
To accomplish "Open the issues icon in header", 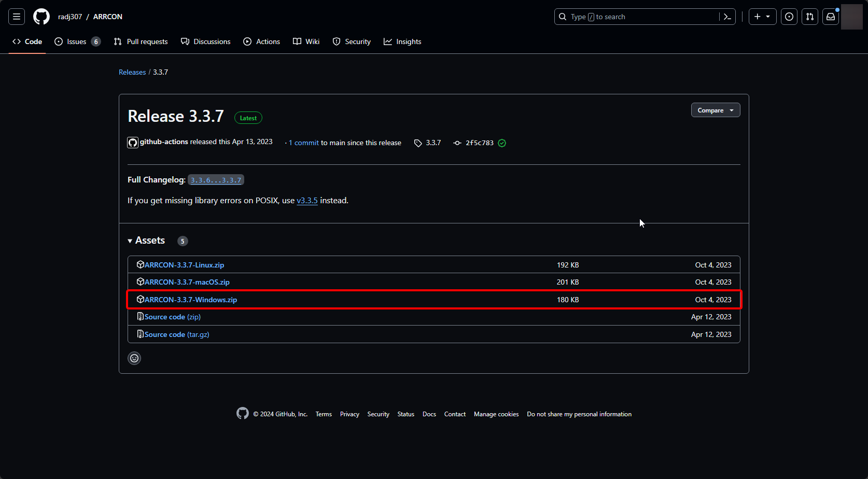I will tap(789, 17).
